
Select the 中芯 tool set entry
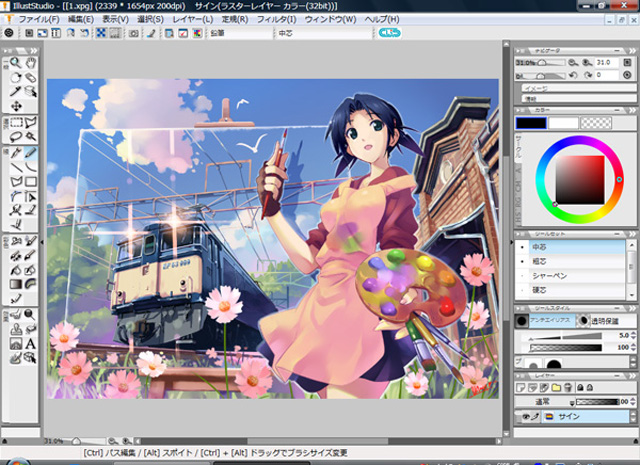[x=570, y=247]
